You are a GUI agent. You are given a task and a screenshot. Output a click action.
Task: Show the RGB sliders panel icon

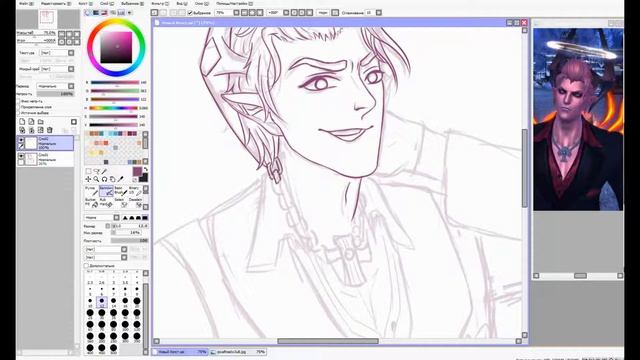pos(96,13)
